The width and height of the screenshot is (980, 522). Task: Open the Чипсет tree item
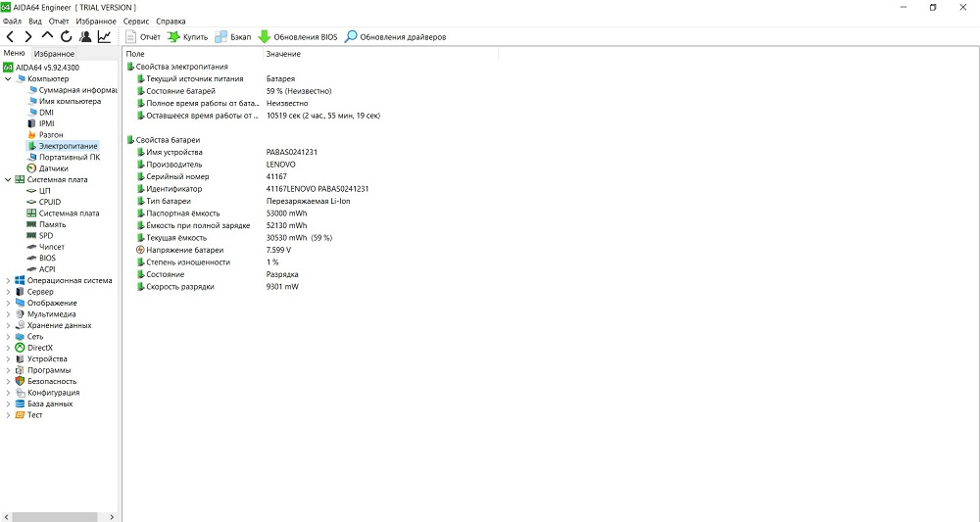point(46,247)
